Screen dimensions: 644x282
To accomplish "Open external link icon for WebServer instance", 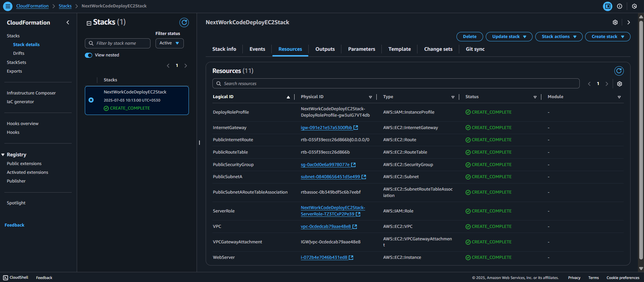I will click(x=351, y=257).
